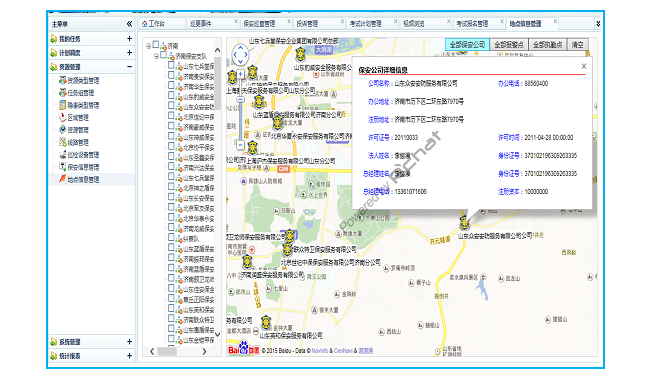Collapse the main menu with double-chevron icon

129,24
